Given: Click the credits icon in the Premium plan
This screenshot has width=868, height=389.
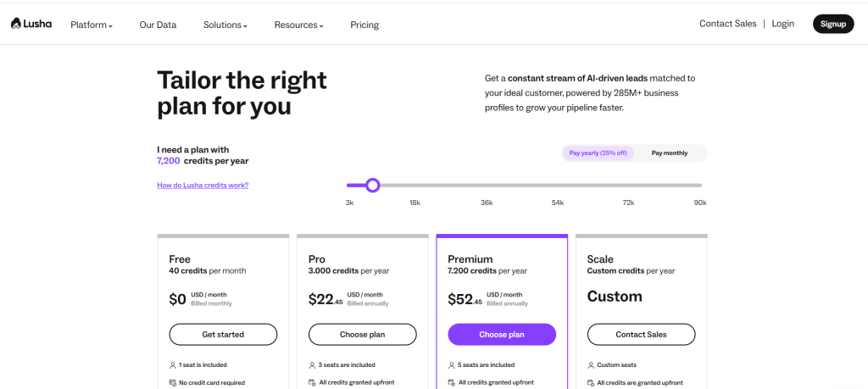Looking at the screenshot, I should click(451, 383).
